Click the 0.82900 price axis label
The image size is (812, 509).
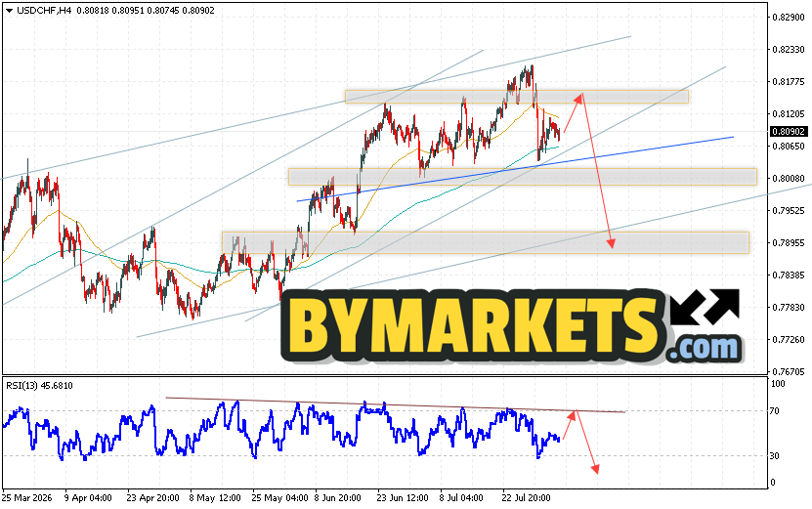point(789,17)
